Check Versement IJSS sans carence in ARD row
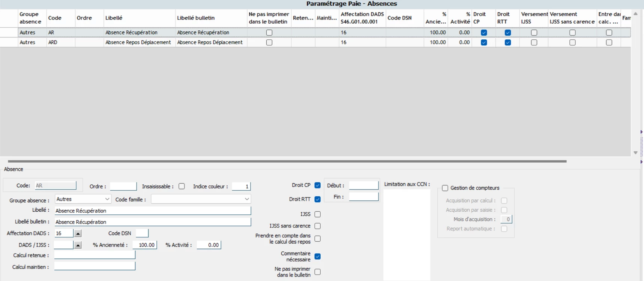The image size is (644, 281). tap(572, 42)
